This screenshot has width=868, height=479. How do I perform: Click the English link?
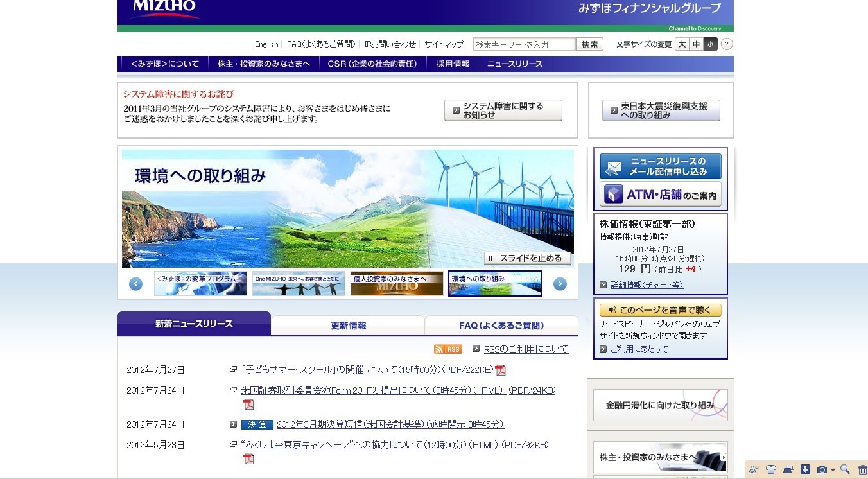click(x=266, y=44)
